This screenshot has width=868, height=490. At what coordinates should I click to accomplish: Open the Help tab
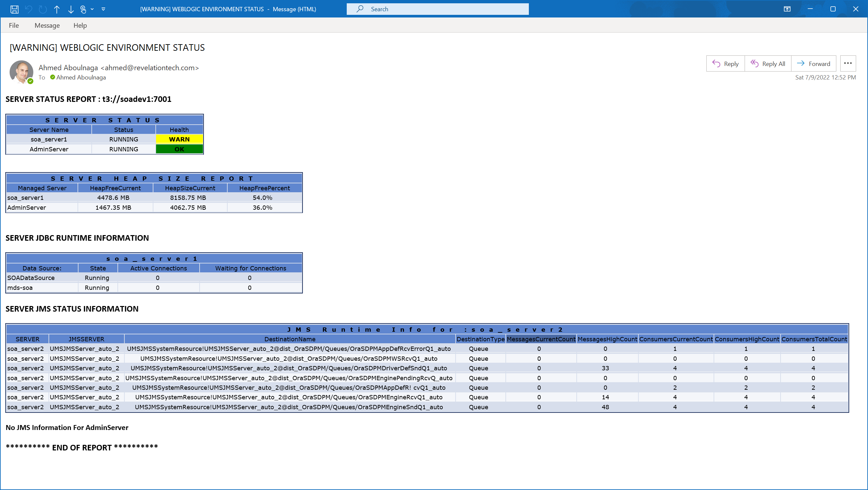pyautogui.click(x=80, y=25)
